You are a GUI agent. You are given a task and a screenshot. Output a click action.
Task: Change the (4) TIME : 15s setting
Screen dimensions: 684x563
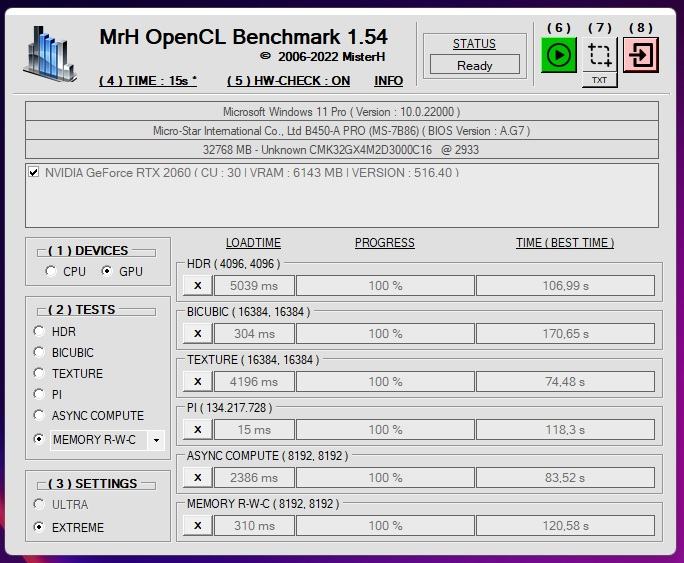pyautogui.click(x=148, y=81)
